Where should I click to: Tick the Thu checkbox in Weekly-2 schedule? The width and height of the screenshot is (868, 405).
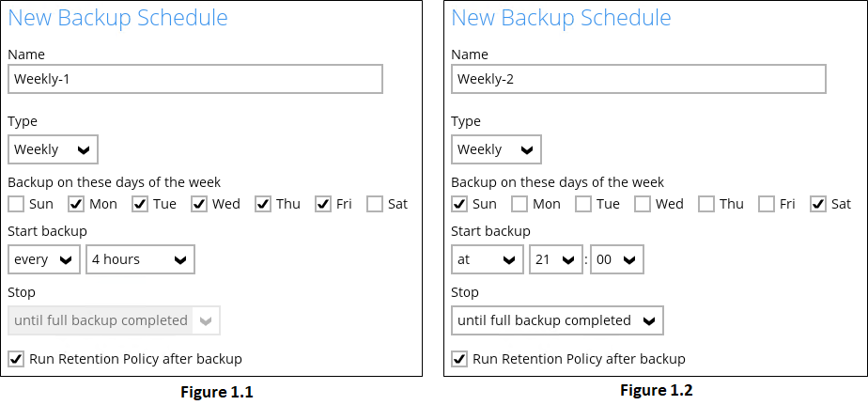(706, 205)
